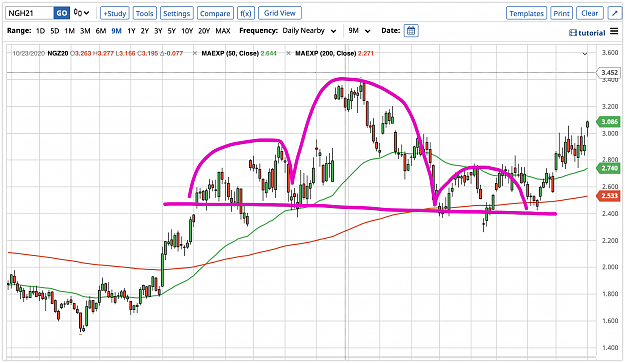The height and width of the screenshot is (363, 625).
Task: Open the hamburger menu icon
Action: click(614, 31)
